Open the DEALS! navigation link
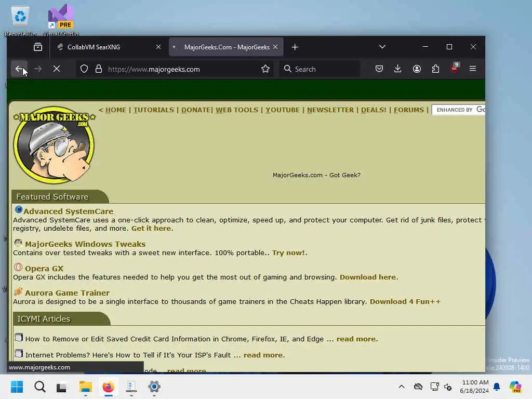532x399 pixels. (373, 110)
